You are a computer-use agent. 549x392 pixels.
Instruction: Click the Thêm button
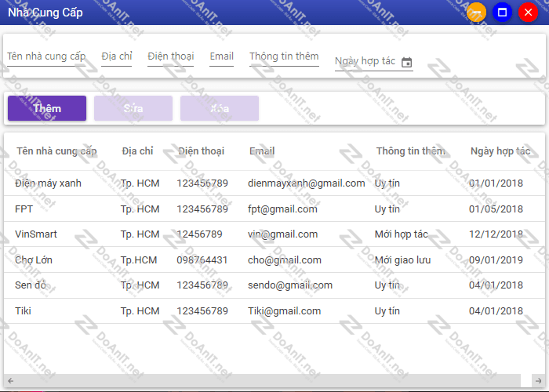[x=47, y=108]
